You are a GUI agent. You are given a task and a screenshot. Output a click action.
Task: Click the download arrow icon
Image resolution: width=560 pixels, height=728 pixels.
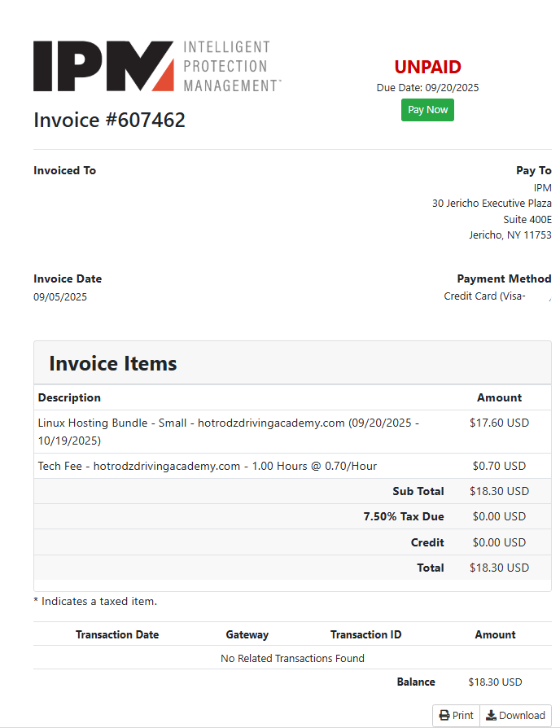coord(491,715)
